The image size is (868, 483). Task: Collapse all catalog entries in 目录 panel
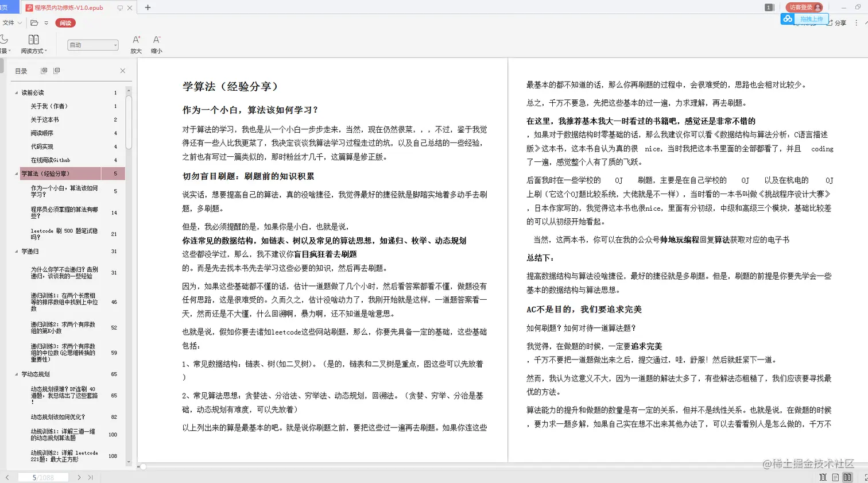(x=56, y=70)
